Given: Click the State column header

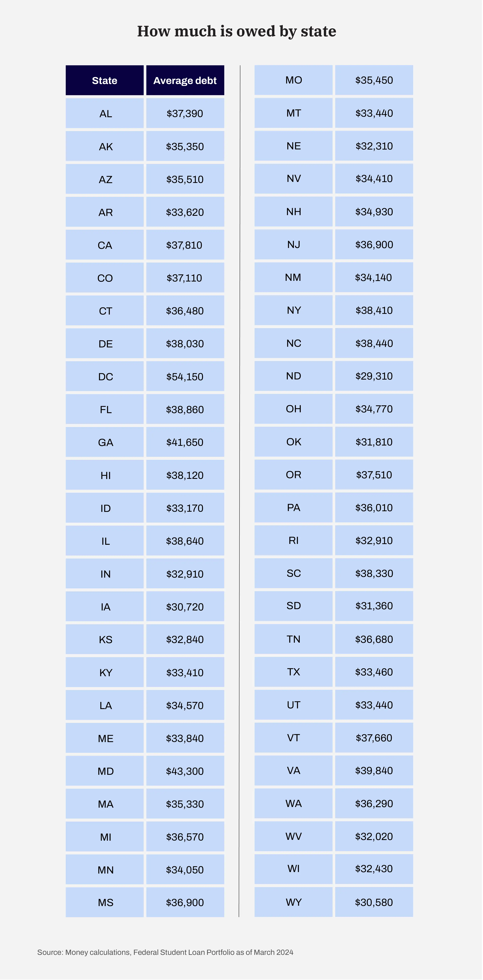Looking at the screenshot, I should (x=105, y=81).
